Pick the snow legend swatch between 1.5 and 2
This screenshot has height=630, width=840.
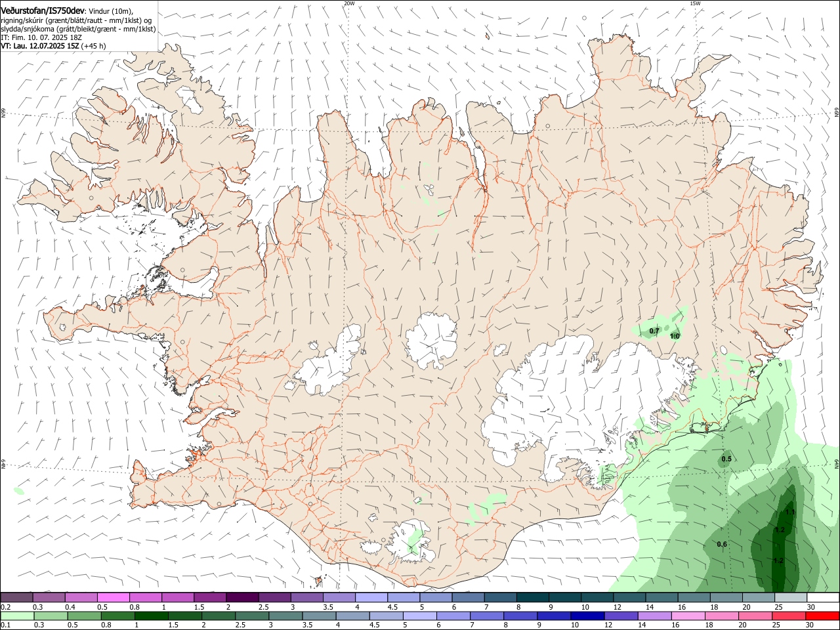click(x=210, y=597)
